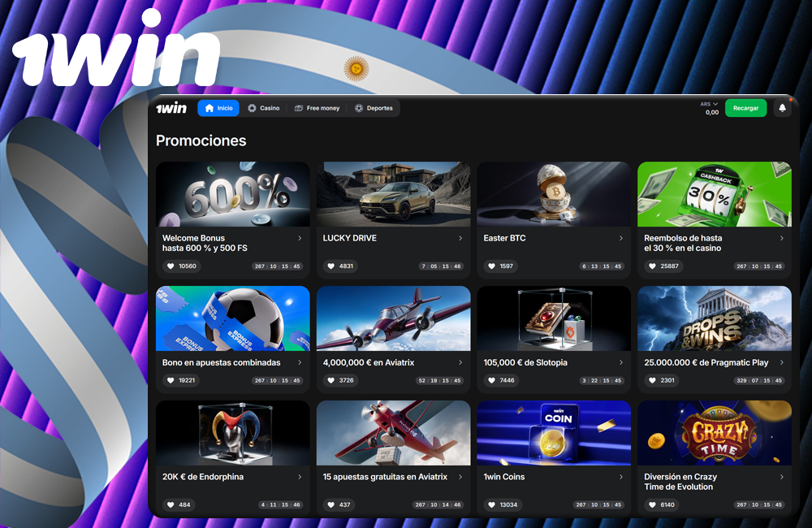
Task: Open 15 apuestas gratuitas chevron
Action: click(x=460, y=477)
